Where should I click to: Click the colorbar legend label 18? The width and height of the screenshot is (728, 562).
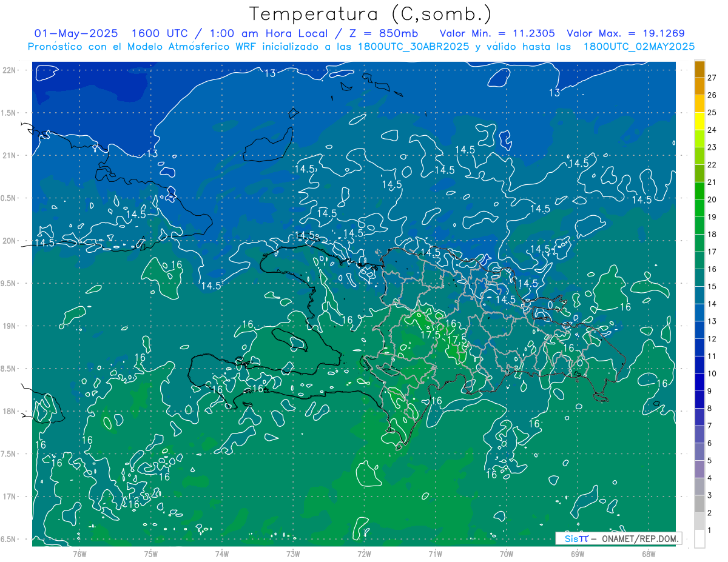(x=712, y=234)
